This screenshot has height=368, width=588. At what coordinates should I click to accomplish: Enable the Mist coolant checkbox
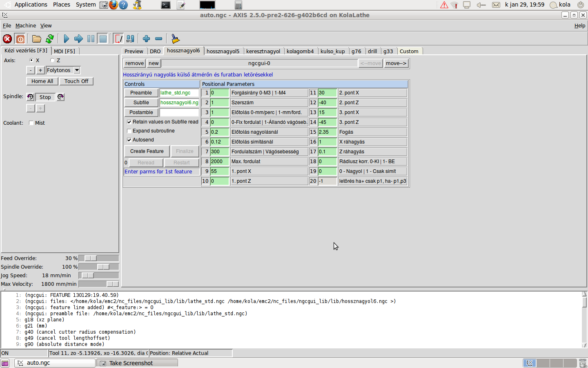(31, 123)
